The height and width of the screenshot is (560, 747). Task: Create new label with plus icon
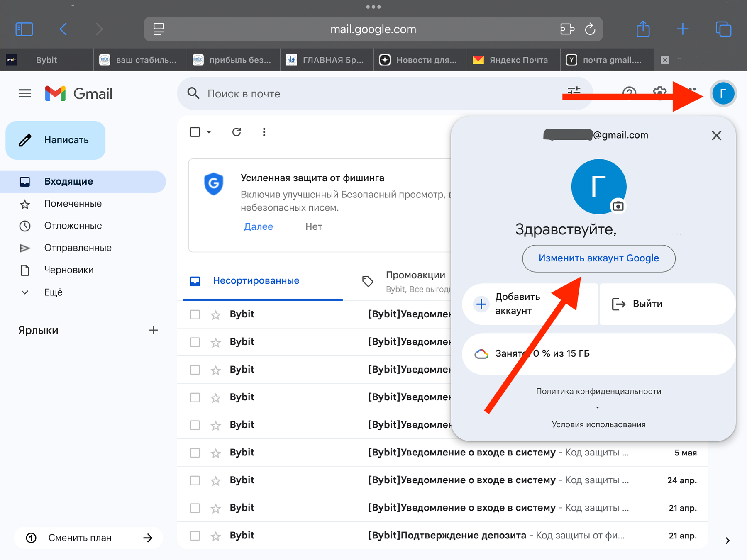pos(154,330)
